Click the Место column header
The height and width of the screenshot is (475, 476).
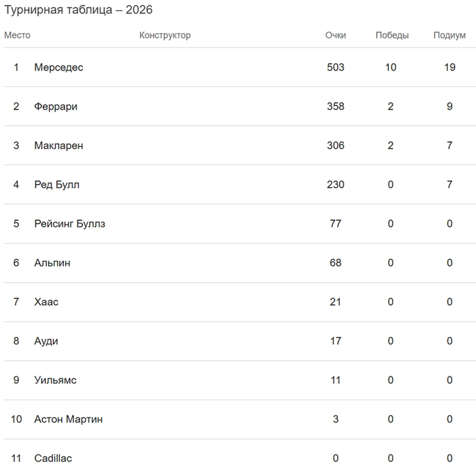pyautogui.click(x=17, y=35)
